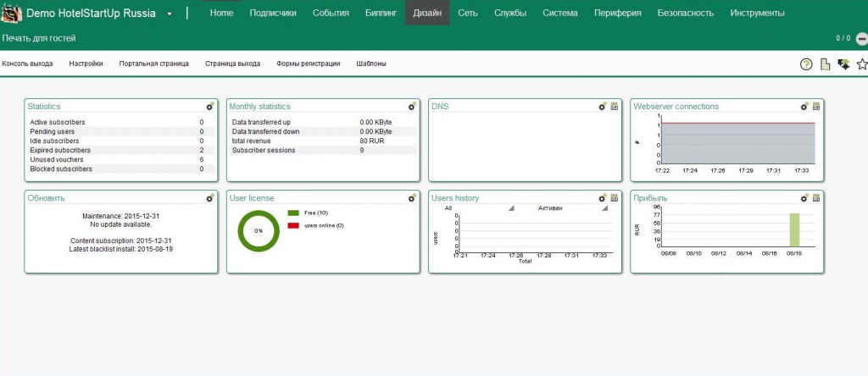
Task: Open settings gear of Прибыль widget
Action: pos(805,198)
